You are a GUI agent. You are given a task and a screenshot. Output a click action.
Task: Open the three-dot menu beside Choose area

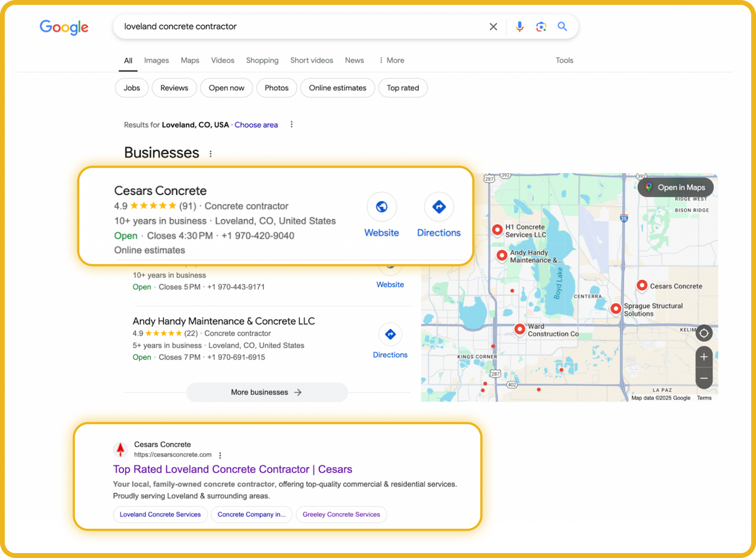coord(291,125)
